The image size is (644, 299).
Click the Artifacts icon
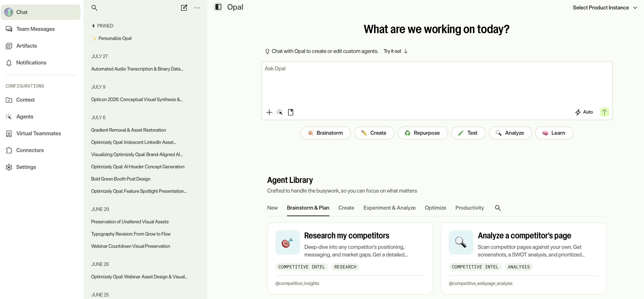(9, 46)
